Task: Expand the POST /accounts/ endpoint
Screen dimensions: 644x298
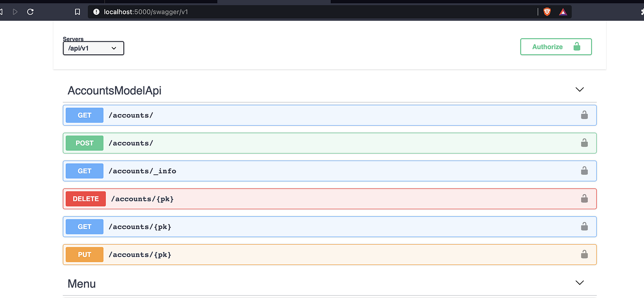Action: (330, 143)
